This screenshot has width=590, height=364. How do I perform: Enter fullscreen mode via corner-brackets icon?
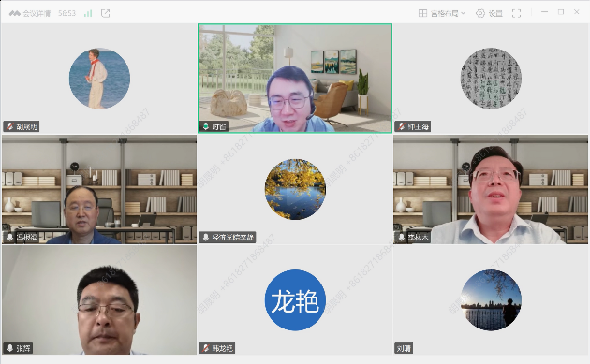click(517, 13)
